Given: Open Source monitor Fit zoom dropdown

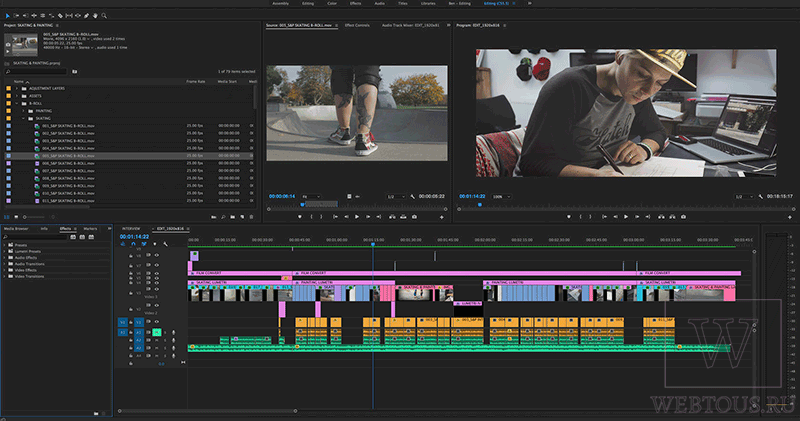Looking at the screenshot, I should tap(310, 196).
